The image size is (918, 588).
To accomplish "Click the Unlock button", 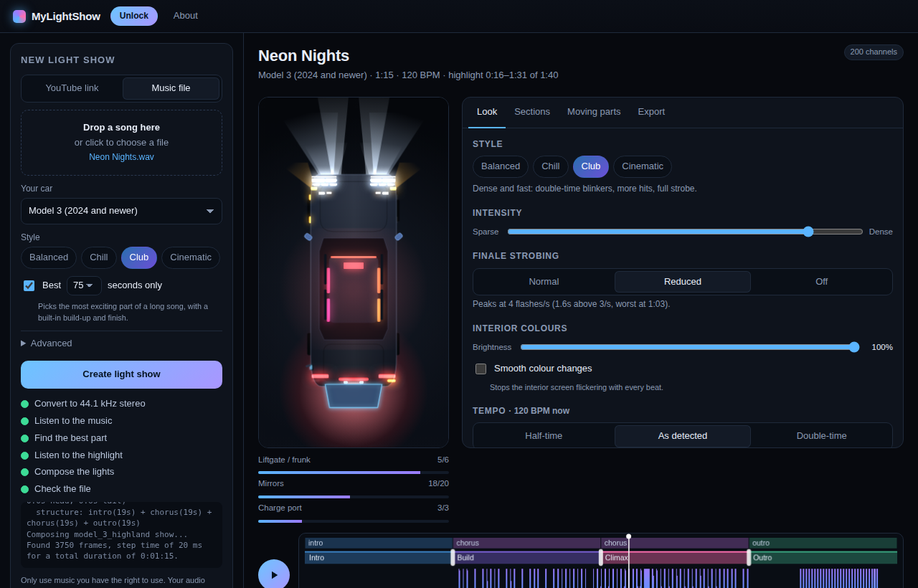I will [134, 16].
